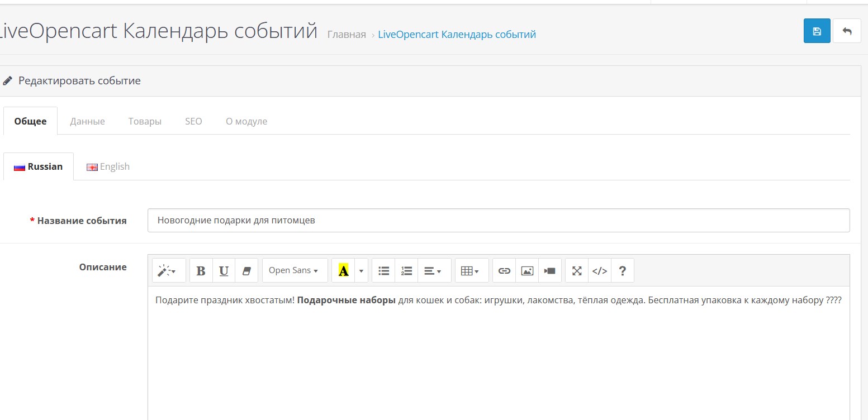Click the eraser remove-formatting icon
This screenshot has height=420, width=868.
[246, 271]
